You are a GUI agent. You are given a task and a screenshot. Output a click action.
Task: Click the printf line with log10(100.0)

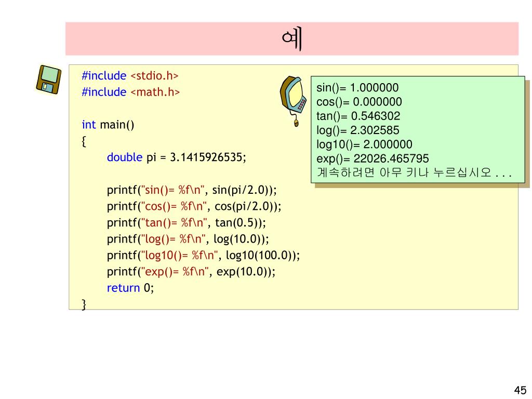203,255
